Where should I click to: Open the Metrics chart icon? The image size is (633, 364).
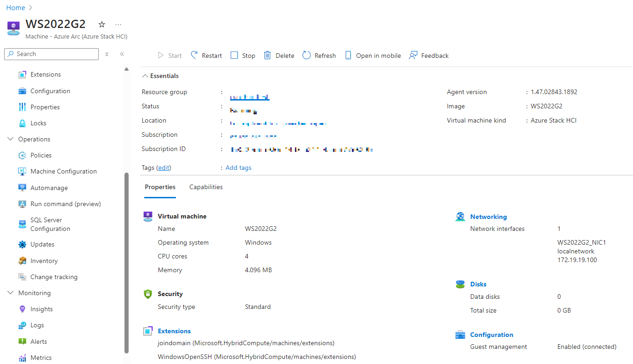pyautogui.click(x=22, y=358)
